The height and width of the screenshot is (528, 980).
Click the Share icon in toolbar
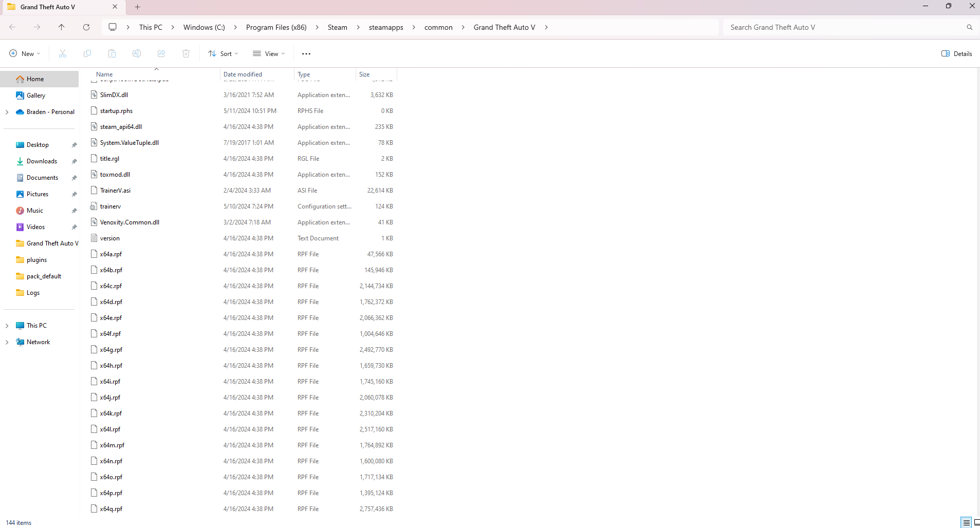click(x=161, y=53)
